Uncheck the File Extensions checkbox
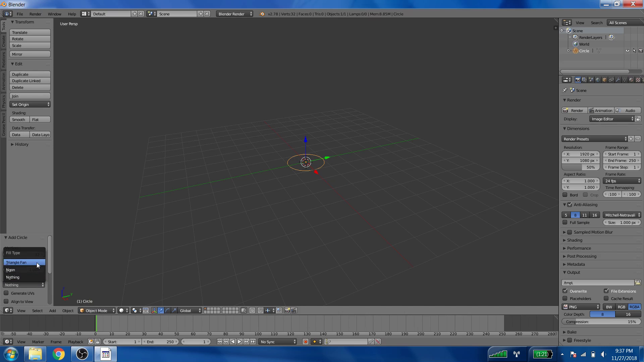644x362 pixels. 606,291
